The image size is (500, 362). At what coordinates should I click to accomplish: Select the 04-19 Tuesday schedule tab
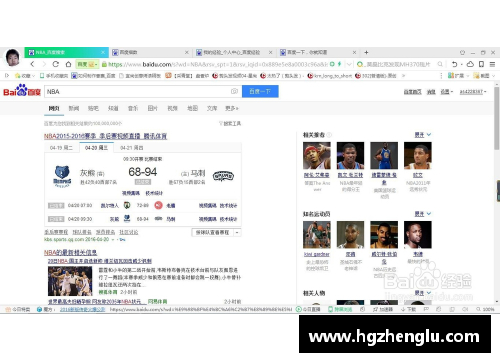61,148
